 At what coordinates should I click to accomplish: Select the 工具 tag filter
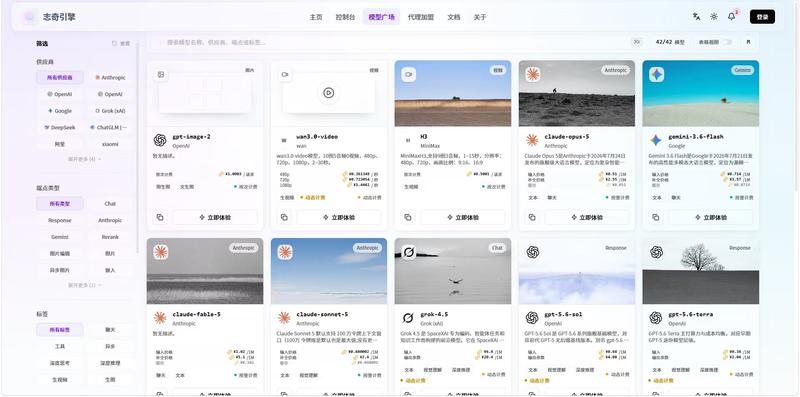(x=60, y=346)
